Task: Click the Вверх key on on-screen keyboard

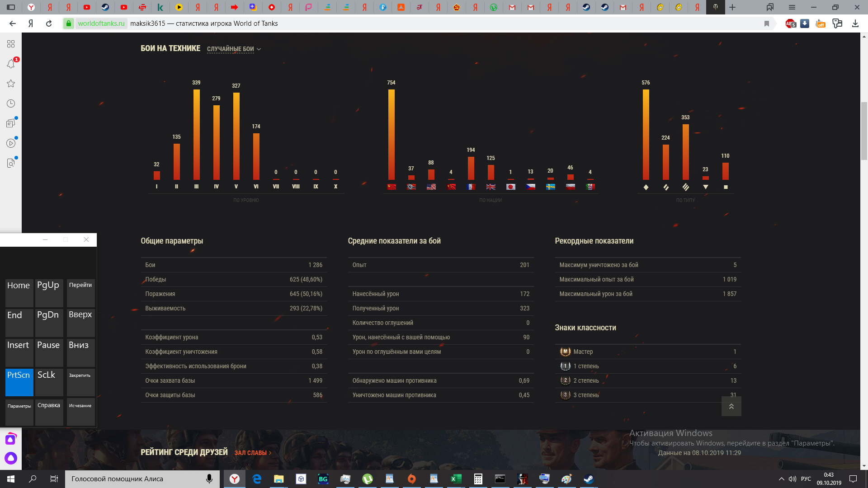Action: 81,323
